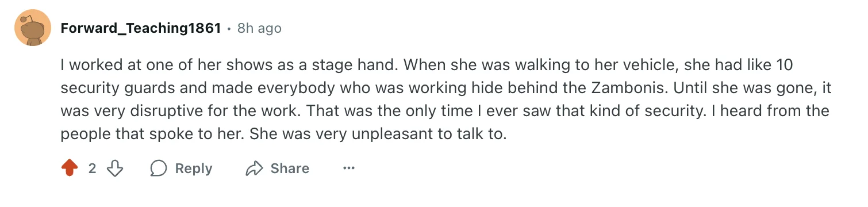This screenshot has height=207, width=868.
Task: Open the Forward_Teaching1861 avatar image
Action: [x=33, y=28]
